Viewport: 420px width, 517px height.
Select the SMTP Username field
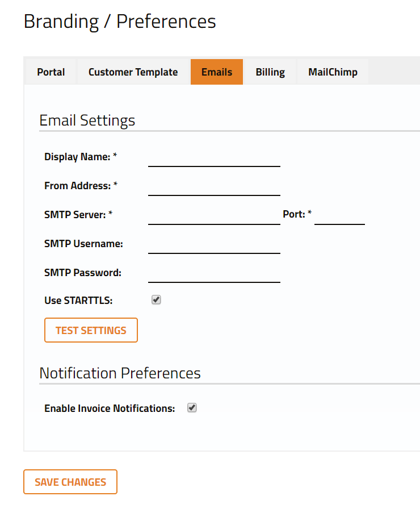(x=214, y=245)
